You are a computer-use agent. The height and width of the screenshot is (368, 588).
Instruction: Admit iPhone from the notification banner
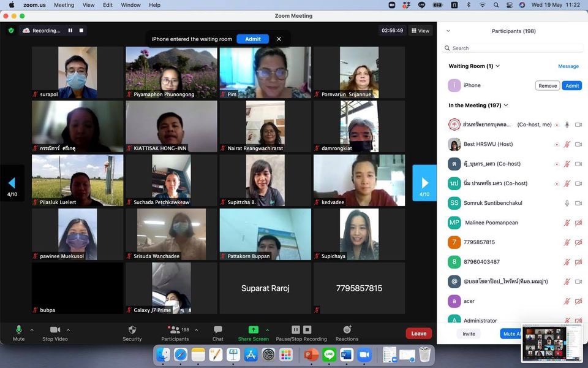pos(252,39)
